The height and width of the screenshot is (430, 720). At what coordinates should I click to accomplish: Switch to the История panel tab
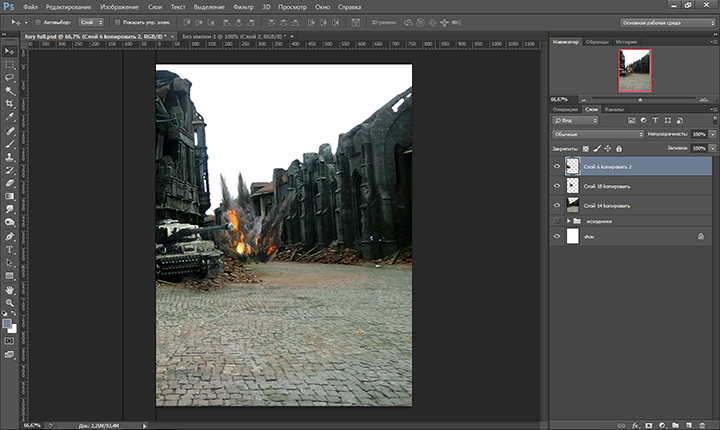[626, 42]
